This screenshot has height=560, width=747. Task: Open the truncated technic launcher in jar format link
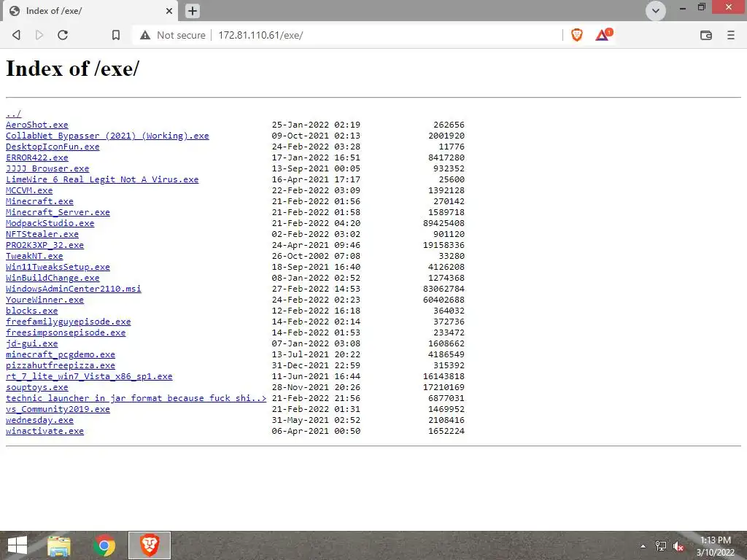[x=136, y=399]
